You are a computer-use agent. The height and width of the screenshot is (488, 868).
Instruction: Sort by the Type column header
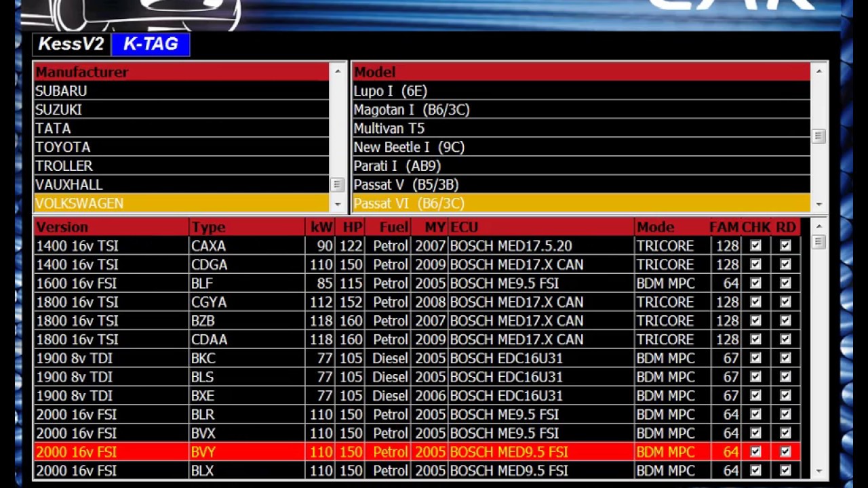[247, 227]
